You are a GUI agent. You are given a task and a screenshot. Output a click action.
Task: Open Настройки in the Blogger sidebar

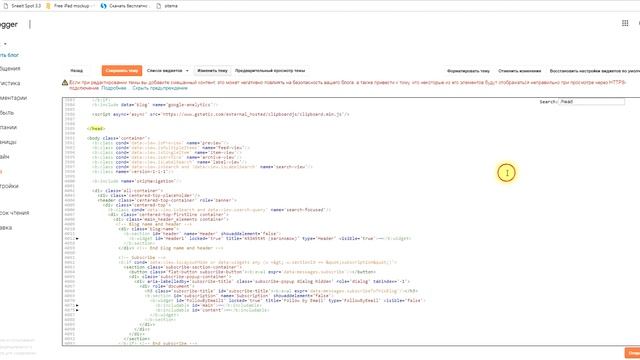(9, 186)
